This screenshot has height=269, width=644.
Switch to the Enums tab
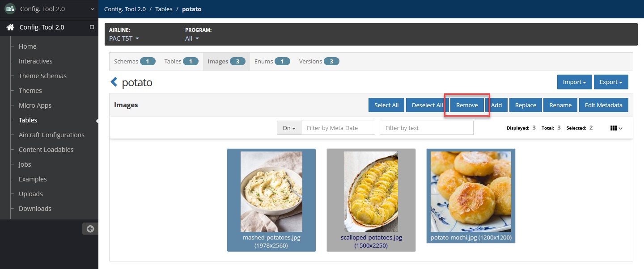click(x=272, y=61)
